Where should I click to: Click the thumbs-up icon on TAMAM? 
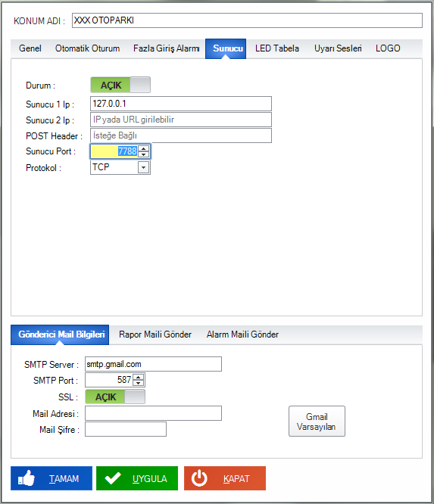pyautogui.click(x=27, y=478)
